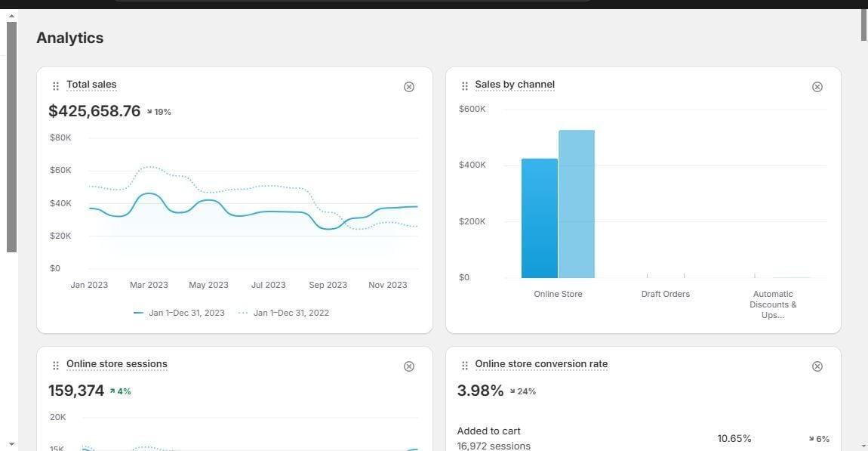Click the Added to cart row

(643, 438)
